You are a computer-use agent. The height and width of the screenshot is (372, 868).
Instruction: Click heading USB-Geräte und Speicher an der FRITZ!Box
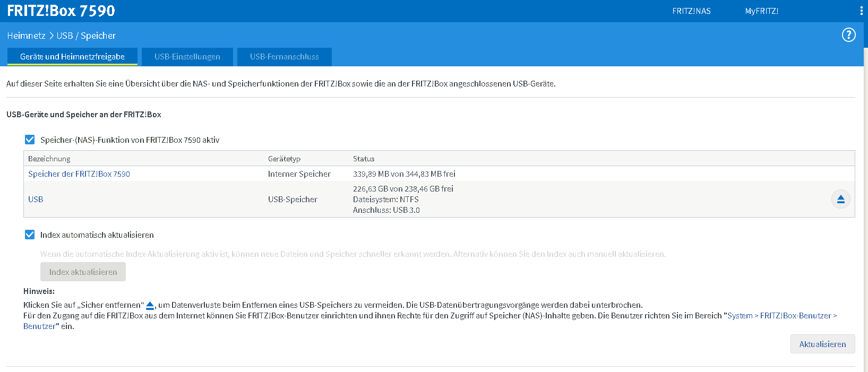pos(84,115)
